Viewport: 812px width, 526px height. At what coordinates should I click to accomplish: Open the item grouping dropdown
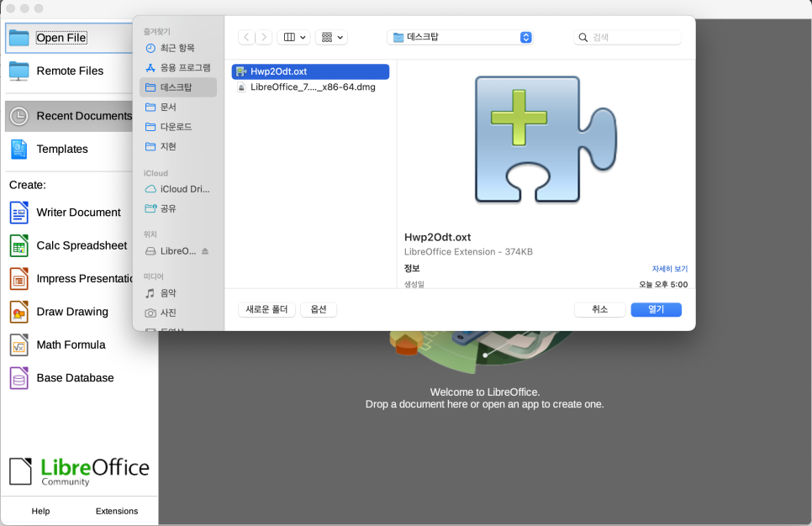[331, 37]
